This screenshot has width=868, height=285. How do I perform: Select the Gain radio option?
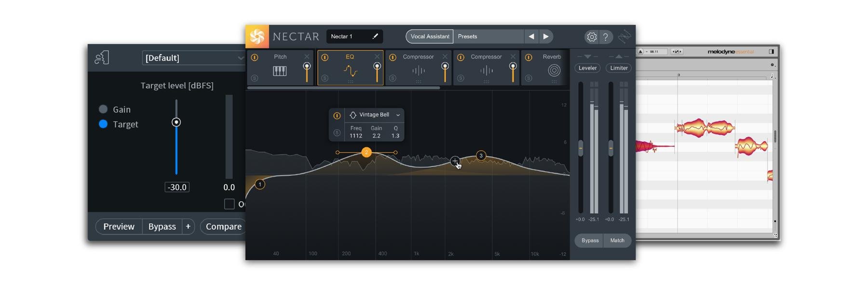point(103,109)
